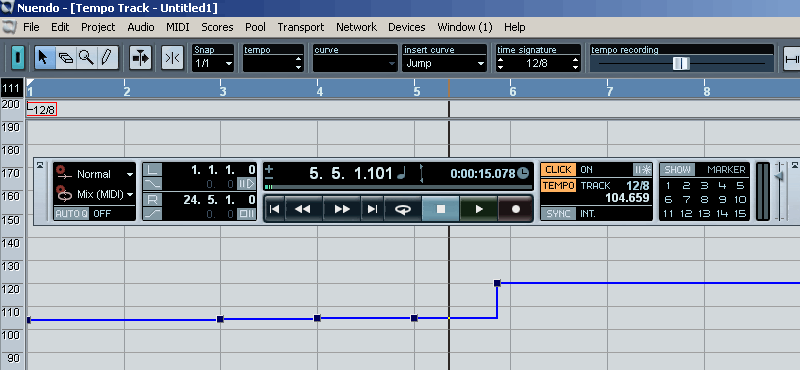Toggle the Cycle loop button
800x370 pixels.
(x=403, y=209)
